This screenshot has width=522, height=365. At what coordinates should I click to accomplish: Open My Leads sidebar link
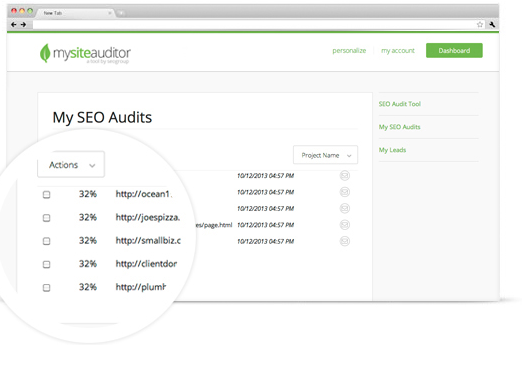coord(392,150)
